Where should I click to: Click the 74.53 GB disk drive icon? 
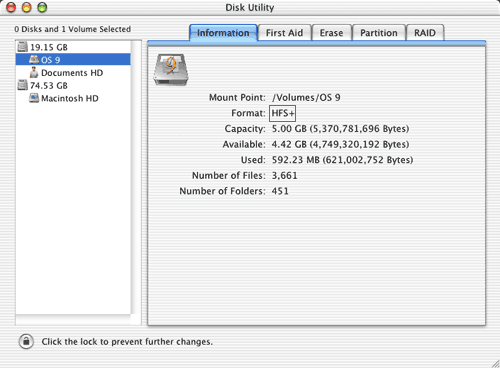click(23, 85)
